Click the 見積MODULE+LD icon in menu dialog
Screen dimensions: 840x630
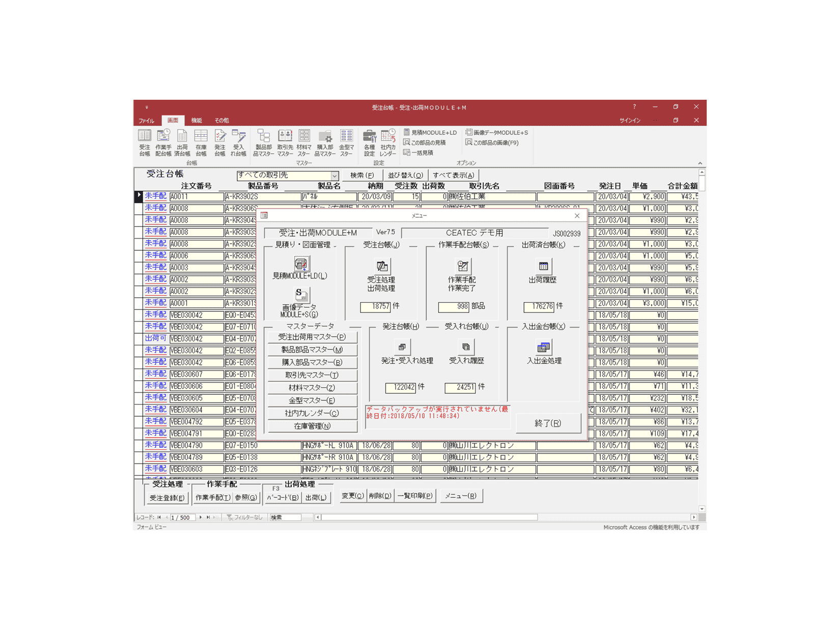tap(300, 265)
